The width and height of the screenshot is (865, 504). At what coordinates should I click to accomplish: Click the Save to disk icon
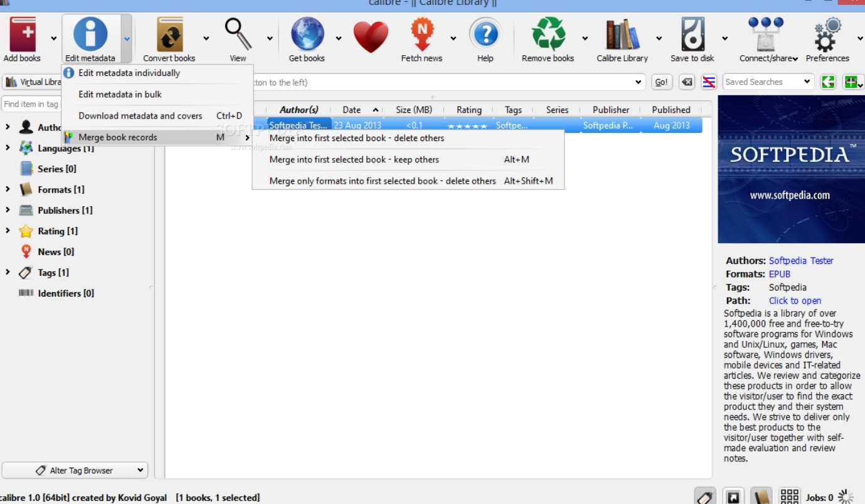693,34
